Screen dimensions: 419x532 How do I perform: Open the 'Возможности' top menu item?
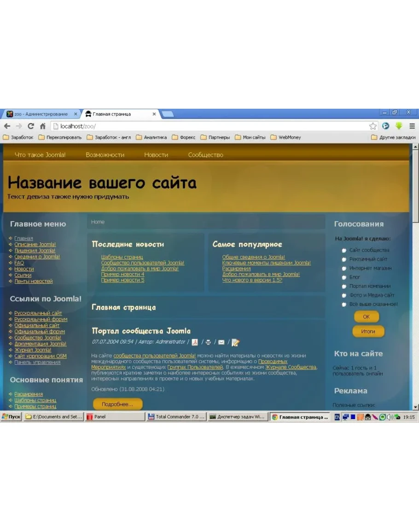point(105,155)
